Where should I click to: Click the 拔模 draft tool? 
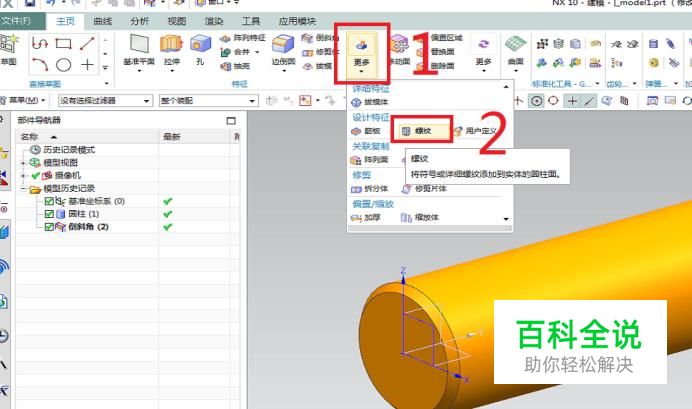click(317, 66)
